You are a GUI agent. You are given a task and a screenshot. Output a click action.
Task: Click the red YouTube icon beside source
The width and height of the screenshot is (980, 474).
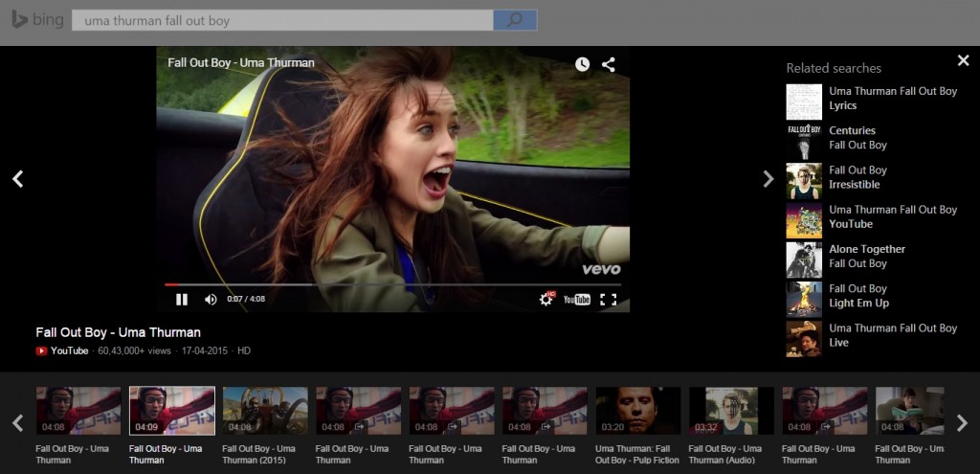click(42, 350)
